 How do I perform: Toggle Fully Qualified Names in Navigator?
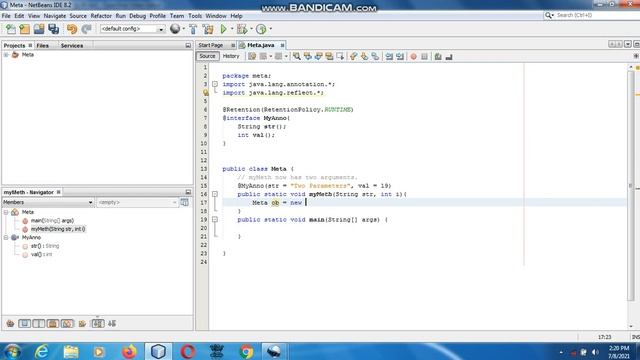pos(82,324)
